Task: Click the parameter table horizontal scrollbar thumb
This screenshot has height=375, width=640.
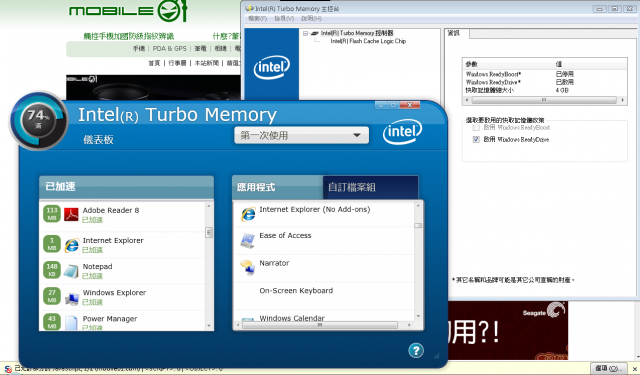Action: 544,100
